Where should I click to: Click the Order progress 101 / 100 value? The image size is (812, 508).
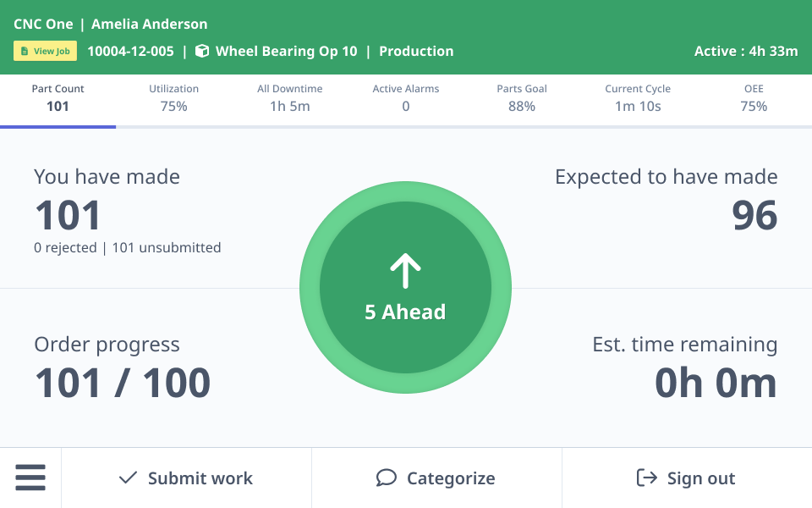[123, 383]
